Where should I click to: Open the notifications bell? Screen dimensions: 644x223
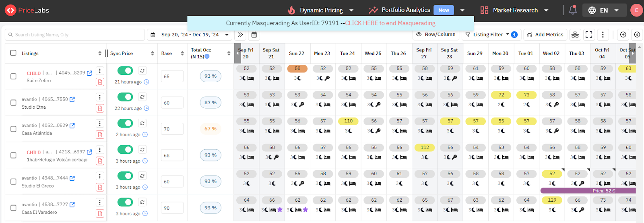coord(573,10)
